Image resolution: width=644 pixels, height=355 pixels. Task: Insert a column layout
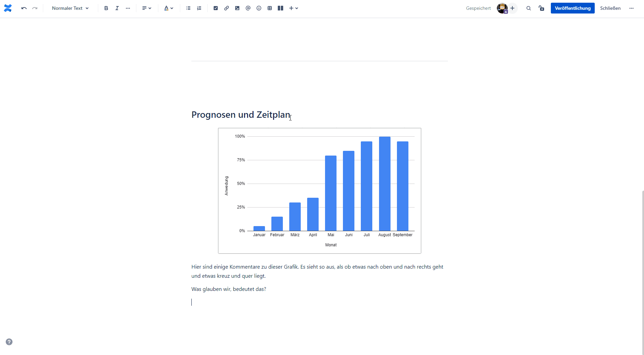tap(280, 8)
